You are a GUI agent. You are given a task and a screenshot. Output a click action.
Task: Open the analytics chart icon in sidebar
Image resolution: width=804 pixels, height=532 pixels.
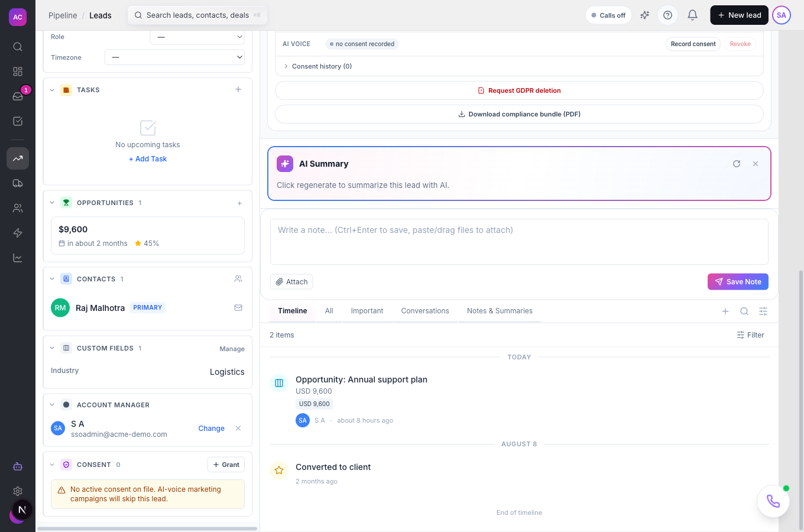coord(18,258)
